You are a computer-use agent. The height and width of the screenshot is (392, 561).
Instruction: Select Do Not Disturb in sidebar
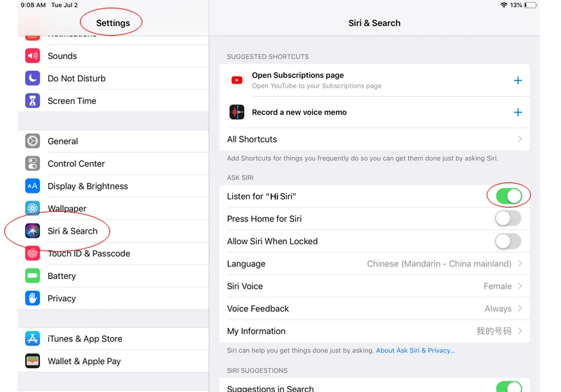pos(113,78)
